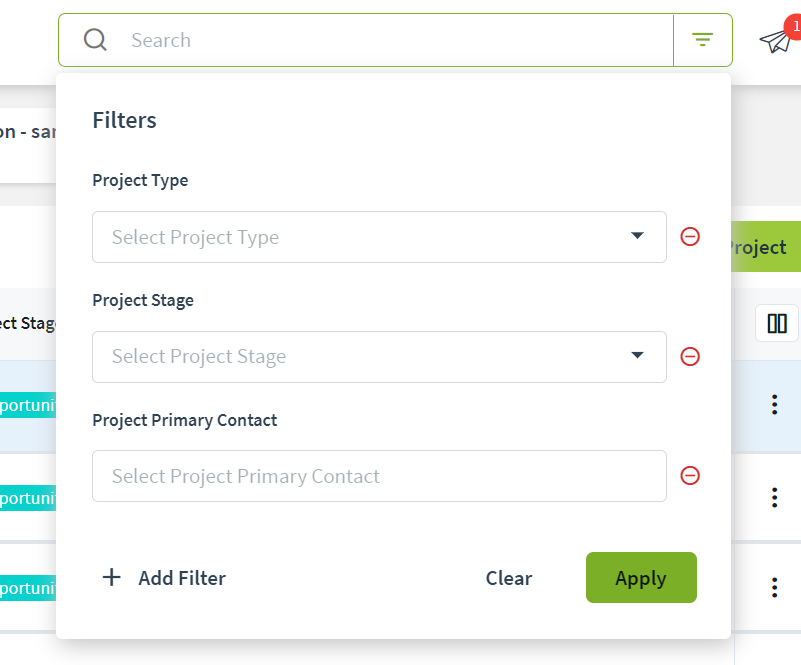The image size is (801, 665).
Task: Open the bottom row's three-dot actions menu
Action: click(x=775, y=587)
